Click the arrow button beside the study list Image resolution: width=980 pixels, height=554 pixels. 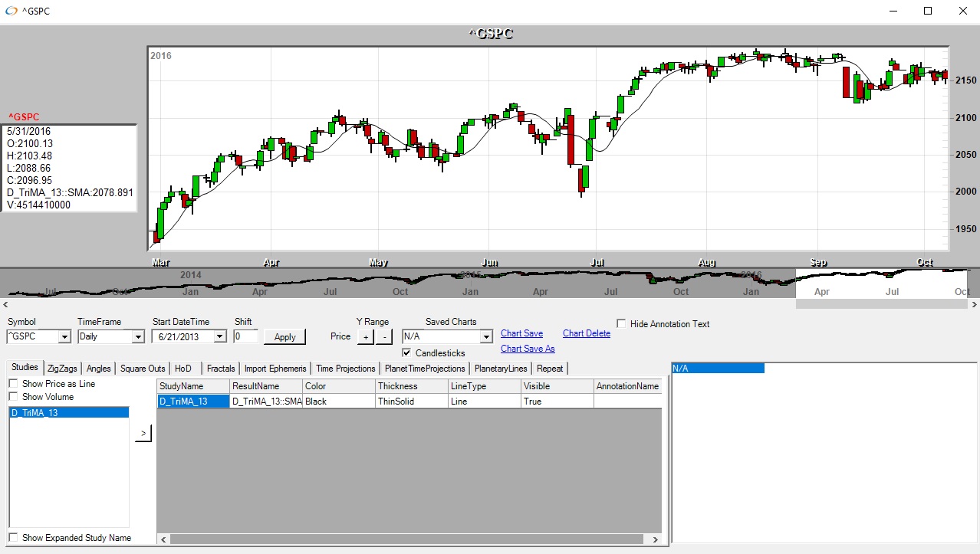tap(143, 434)
